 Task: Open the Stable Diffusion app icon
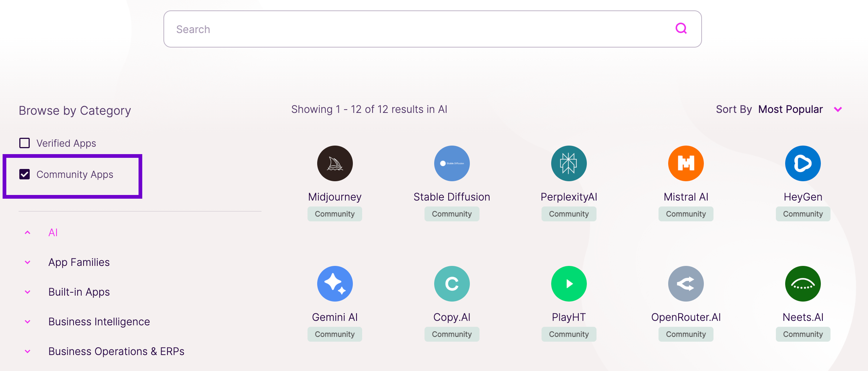[x=452, y=163]
